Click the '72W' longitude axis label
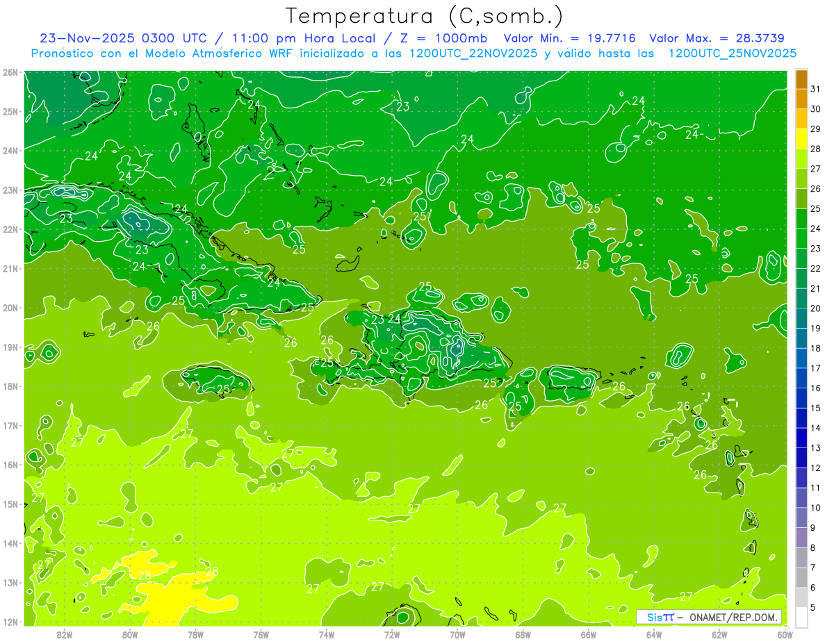This screenshot has width=834, height=644. tap(392, 634)
